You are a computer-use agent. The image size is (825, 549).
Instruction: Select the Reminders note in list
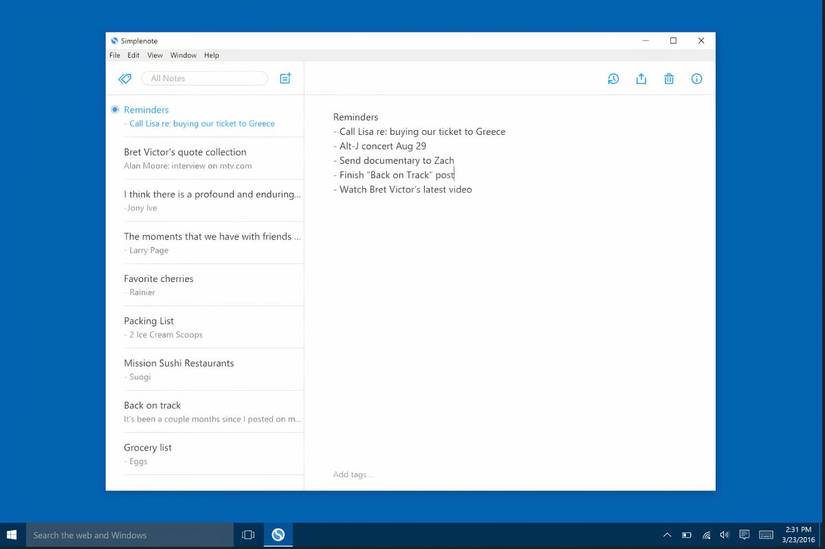tap(205, 116)
